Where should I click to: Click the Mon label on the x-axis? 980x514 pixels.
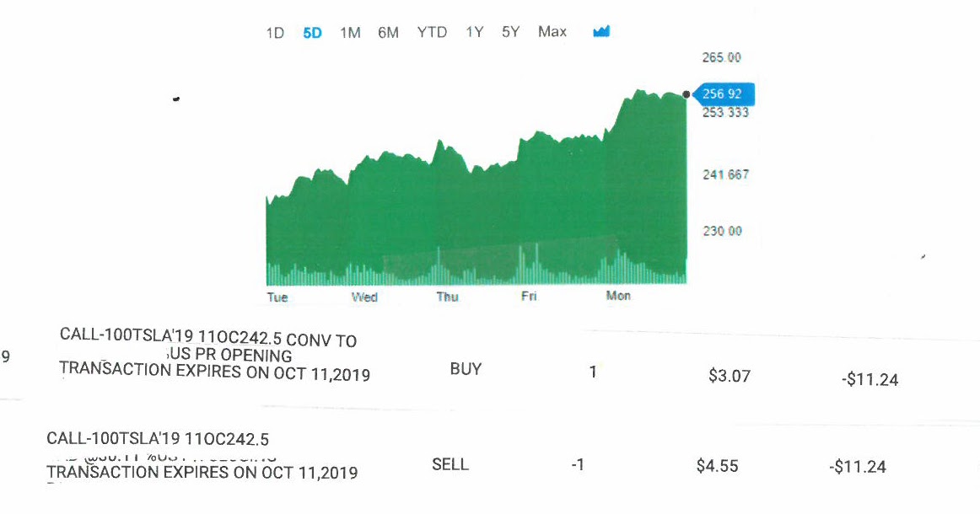[618, 296]
